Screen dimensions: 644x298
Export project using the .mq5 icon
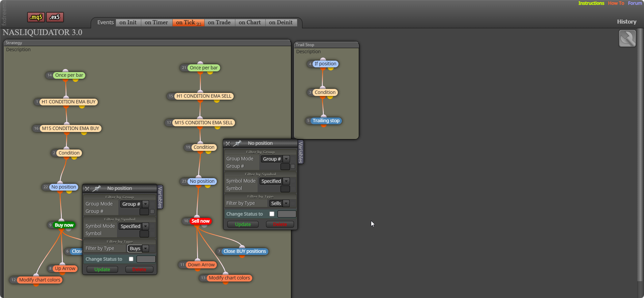[x=36, y=17]
